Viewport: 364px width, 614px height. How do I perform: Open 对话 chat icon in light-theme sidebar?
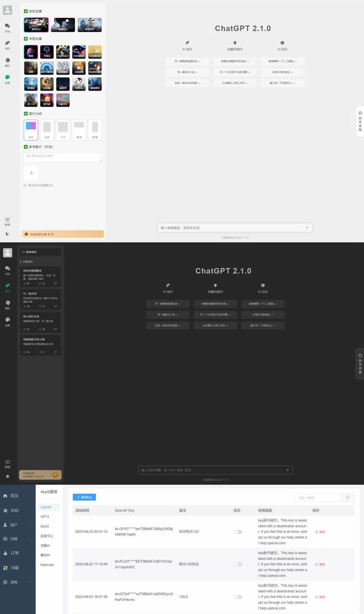tap(7, 28)
